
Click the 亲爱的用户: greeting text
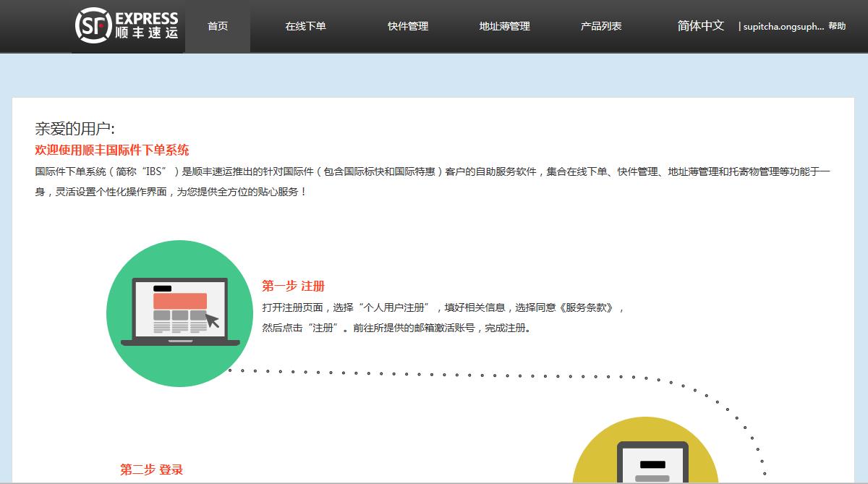(x=75, y=129)
